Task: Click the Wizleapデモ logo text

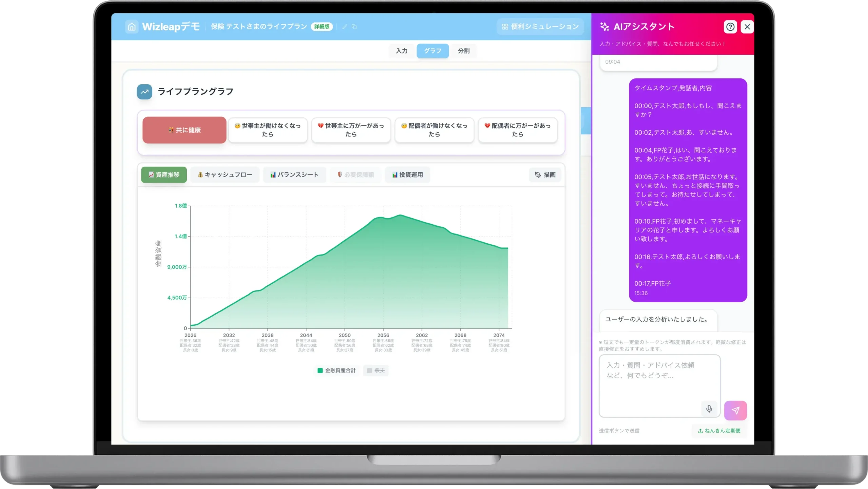Action: tap(171, 26)
